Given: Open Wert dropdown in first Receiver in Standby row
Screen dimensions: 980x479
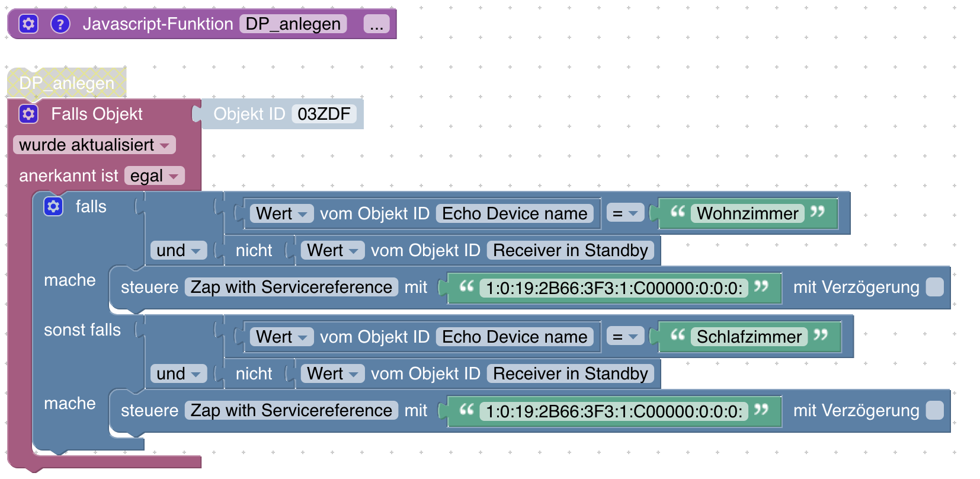Looking at the screenshot, I should (333, 250).
